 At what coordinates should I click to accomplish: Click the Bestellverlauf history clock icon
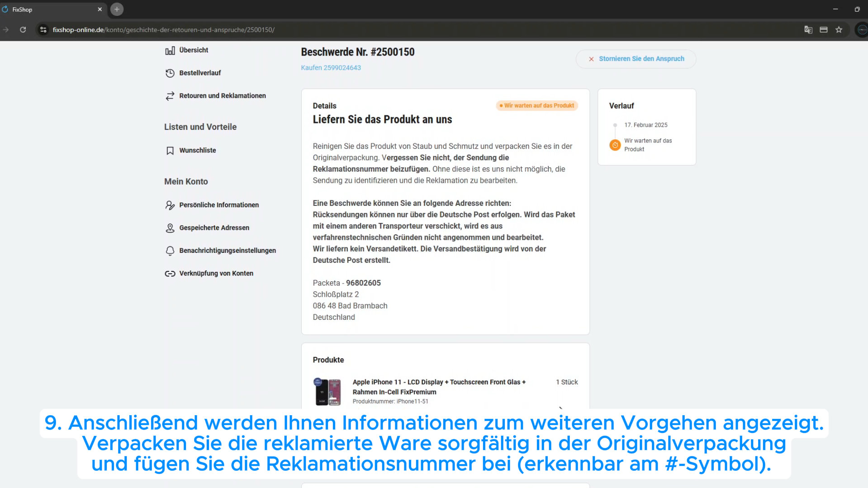[170, 73]
